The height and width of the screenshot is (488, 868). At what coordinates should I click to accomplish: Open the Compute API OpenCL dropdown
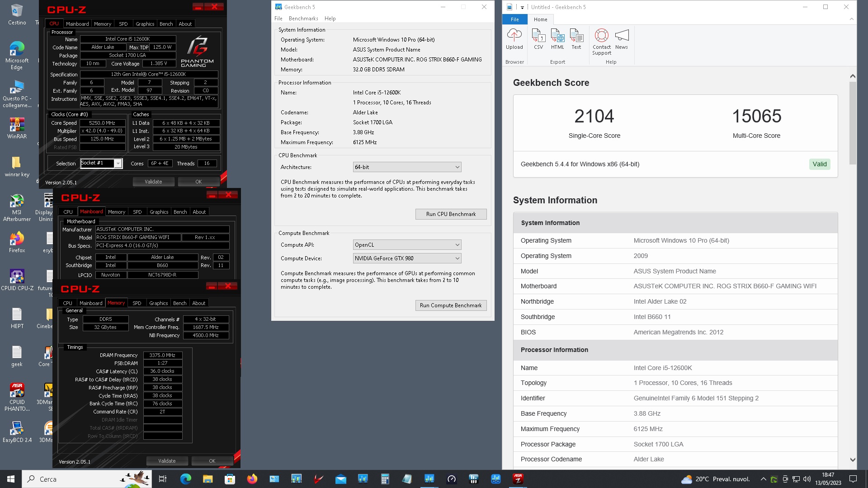pos(407,245)
